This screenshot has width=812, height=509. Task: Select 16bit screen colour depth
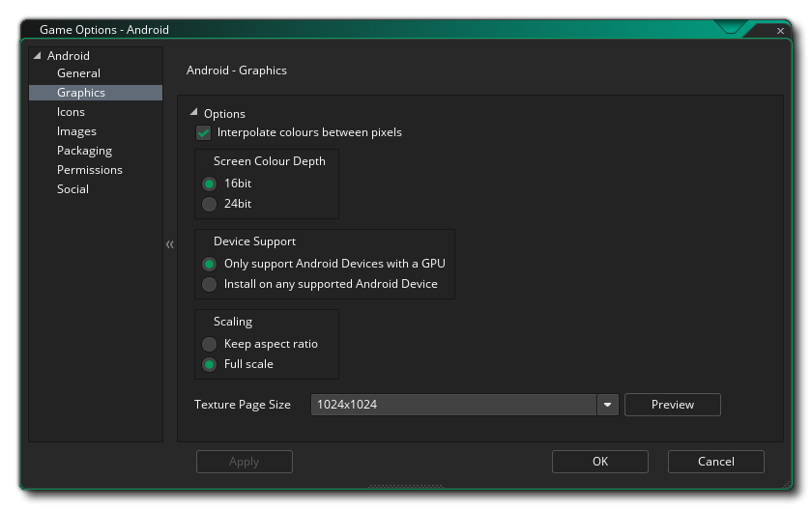[x=209, y=184]
